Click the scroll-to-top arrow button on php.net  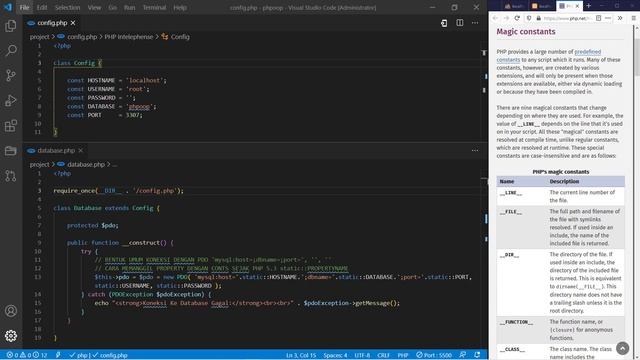tap(622, 348)
